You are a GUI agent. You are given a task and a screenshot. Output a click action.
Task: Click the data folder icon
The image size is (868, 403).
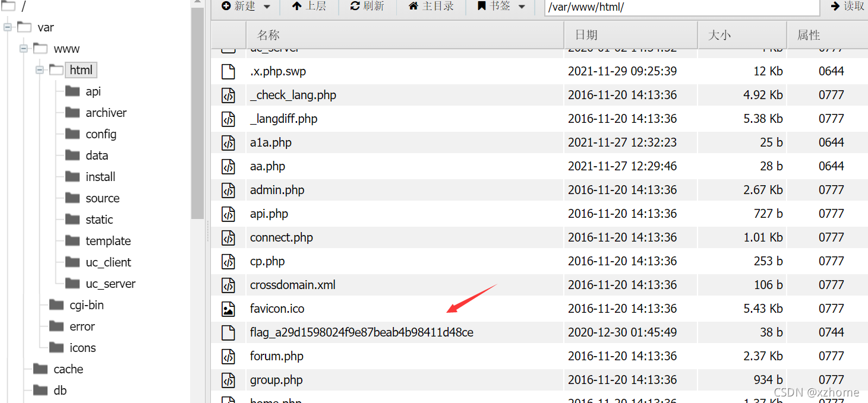click(x=72, y=155)
